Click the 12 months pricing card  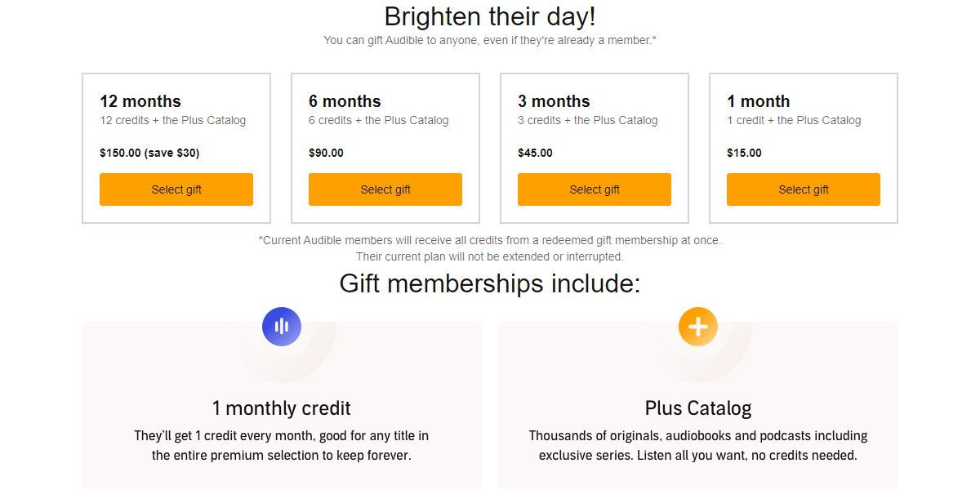click(x=176, y=147)
